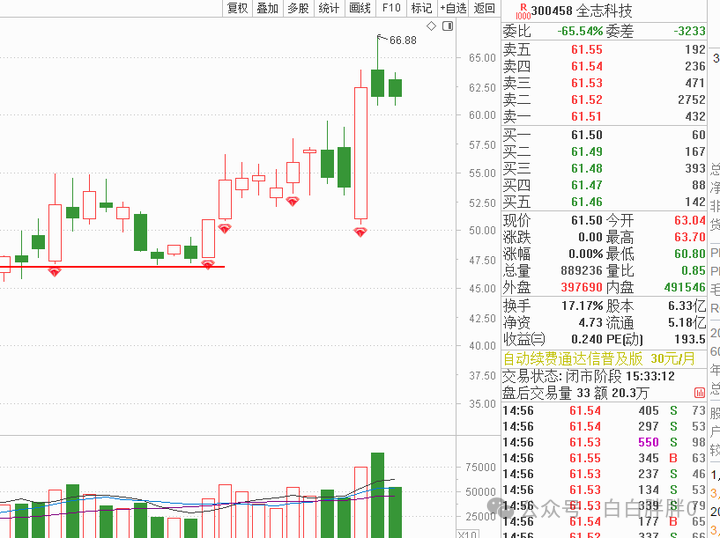Click the 买四 price 61.47
Screen dimensions: 720x538
click(x=586, y=185)
